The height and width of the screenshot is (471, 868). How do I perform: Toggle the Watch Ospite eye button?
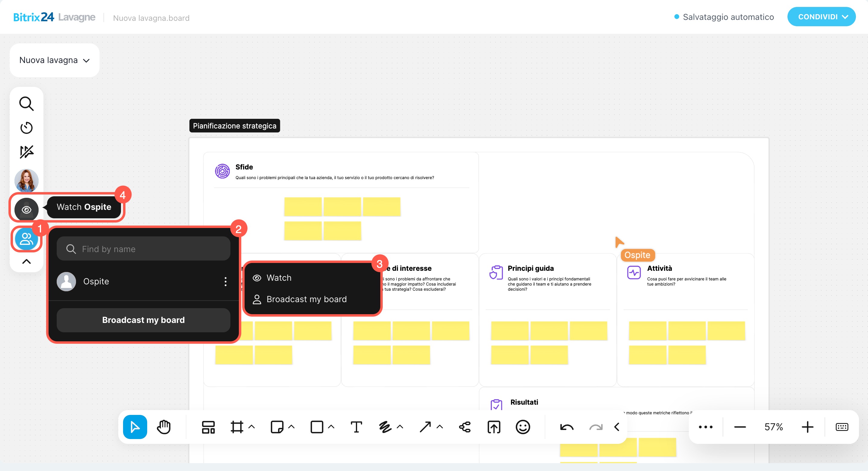26,210
